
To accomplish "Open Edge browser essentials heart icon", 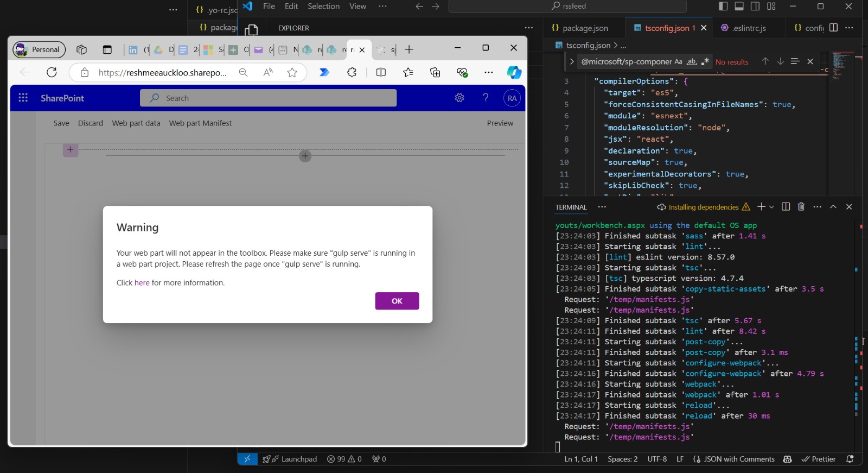I will 462,72.
